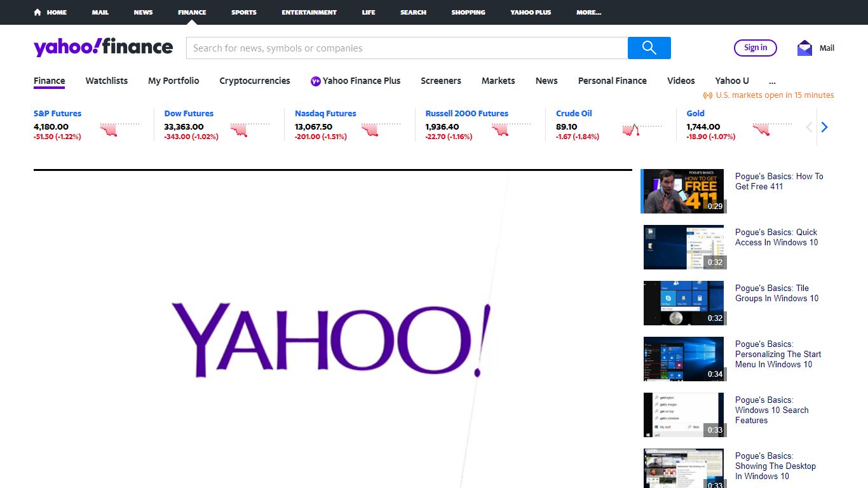The image size is (868, 488).
Task: Play the How To Get Free 411 thumbnail
Action: 684,191
